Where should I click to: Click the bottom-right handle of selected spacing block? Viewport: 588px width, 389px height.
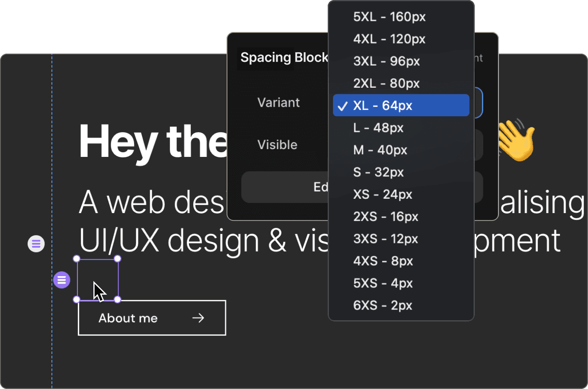click(x=118, y=300)
